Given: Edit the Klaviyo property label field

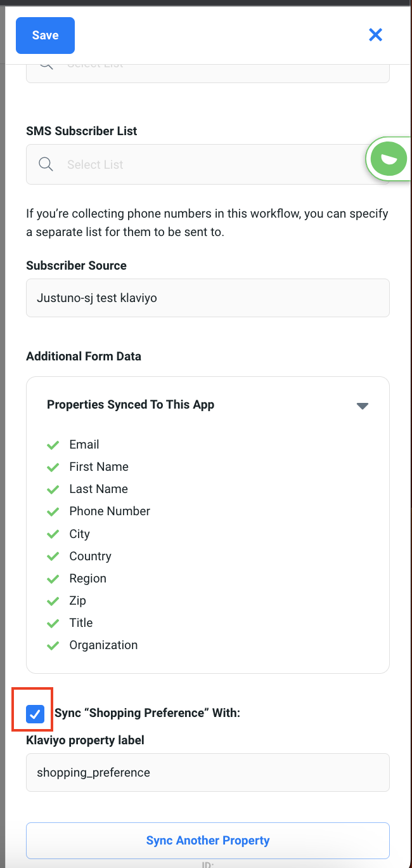Looking at the screenshot, I should pyautogui.click(x=208, y=773).
